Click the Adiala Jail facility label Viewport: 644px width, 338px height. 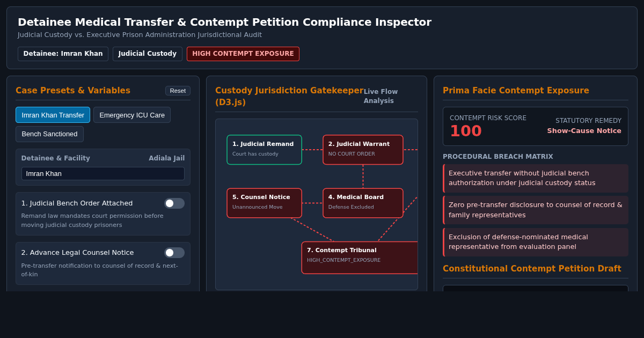click(166, 158)
